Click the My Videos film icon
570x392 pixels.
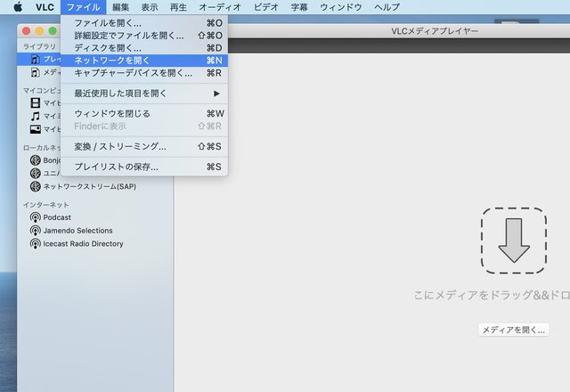point(36,102)
